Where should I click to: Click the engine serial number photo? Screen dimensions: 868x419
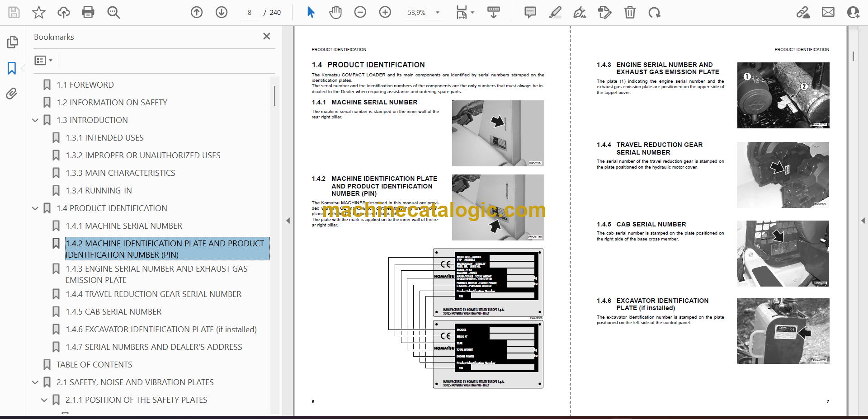pyautogui.click(x=783, y=95)
